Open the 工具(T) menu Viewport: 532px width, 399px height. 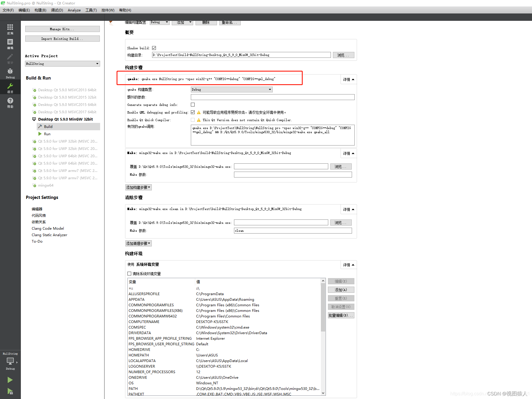[91, 10]
